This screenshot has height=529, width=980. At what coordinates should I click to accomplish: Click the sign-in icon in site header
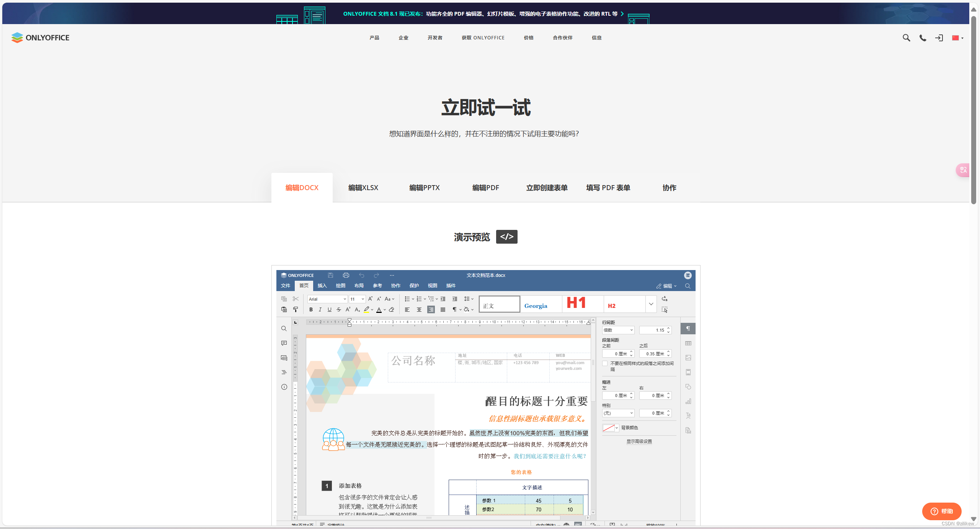coord(939,38)
